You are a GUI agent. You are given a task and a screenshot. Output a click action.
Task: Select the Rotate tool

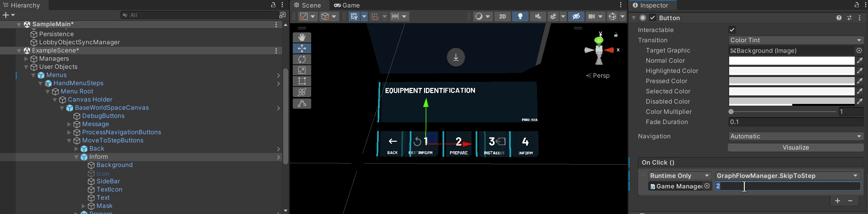(x=302, y=59)
